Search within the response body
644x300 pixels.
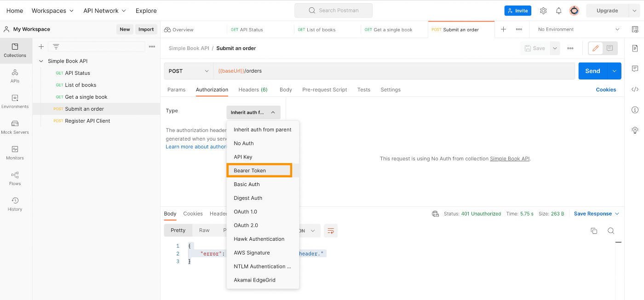point(611,231)
